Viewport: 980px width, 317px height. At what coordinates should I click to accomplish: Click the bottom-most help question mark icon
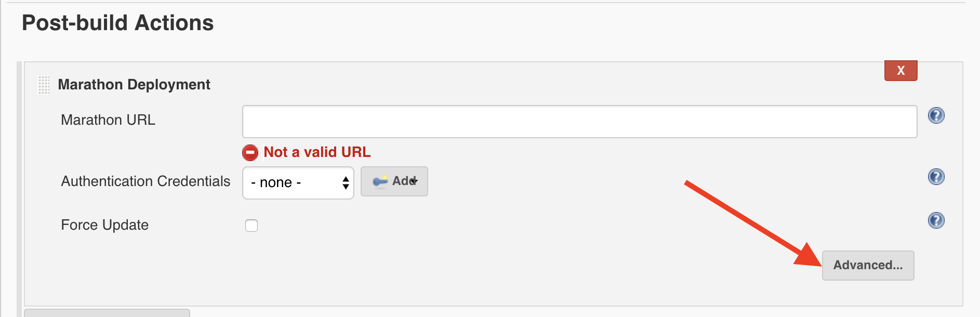click(936, 220)
